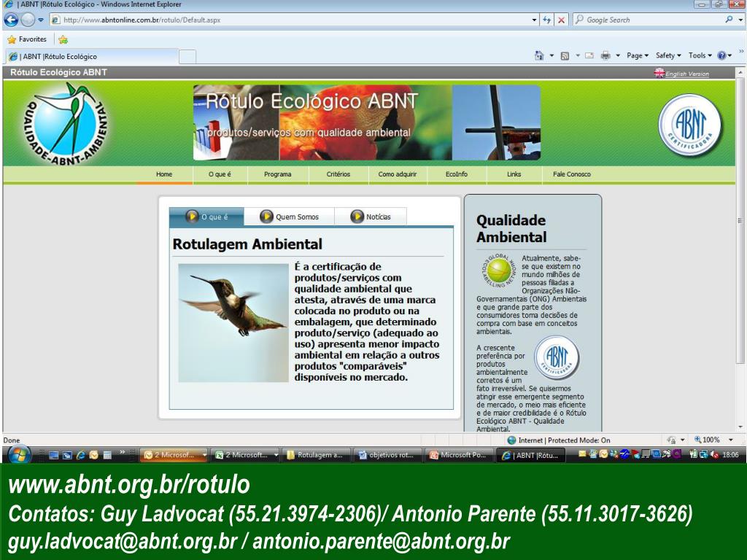This screenshot has width=747, height=560.
Task: Click the RSS Feeds toolbar icon
Action: (x=565, y=55)
